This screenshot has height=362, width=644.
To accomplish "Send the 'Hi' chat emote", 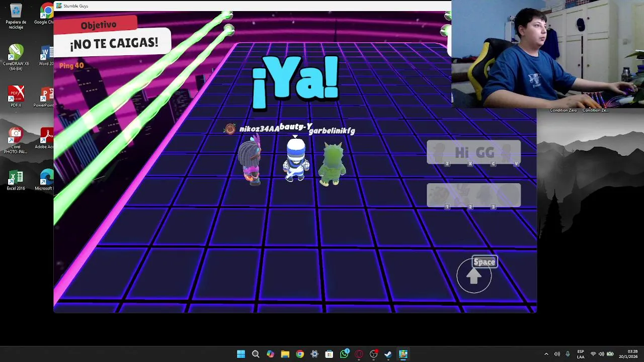I will coord(462,153).
